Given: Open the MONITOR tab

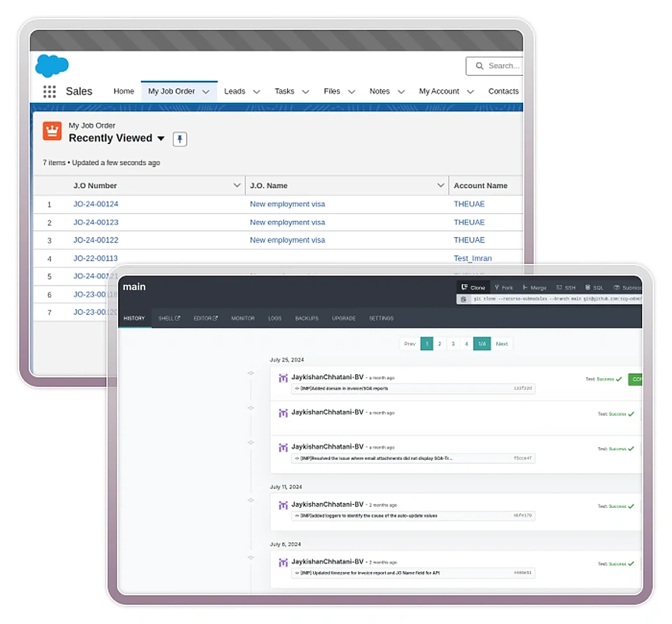Looking at the screenshot, I should [x=243, y=318].
